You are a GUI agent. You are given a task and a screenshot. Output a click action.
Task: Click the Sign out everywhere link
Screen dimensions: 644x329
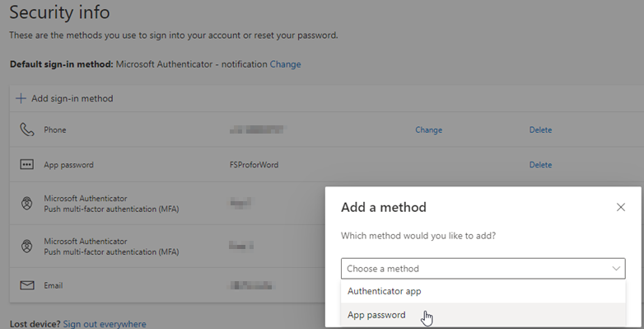coord(105,324)
